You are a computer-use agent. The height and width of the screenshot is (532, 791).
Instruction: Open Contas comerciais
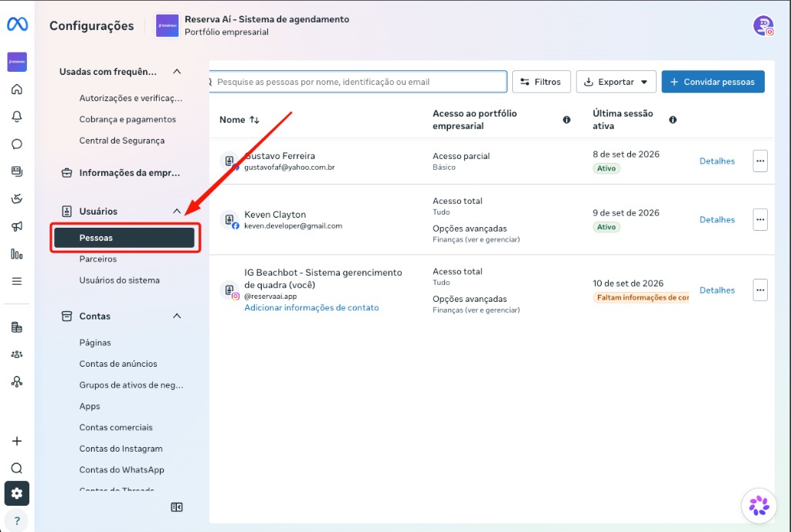[116, 427]
